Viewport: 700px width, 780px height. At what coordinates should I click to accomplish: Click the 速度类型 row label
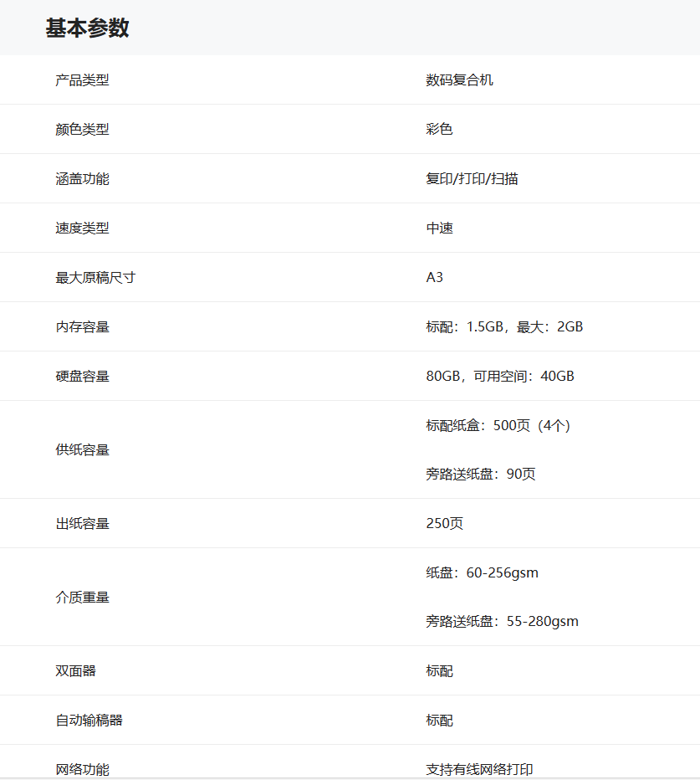pyautogui.click(x=82, y=228)
